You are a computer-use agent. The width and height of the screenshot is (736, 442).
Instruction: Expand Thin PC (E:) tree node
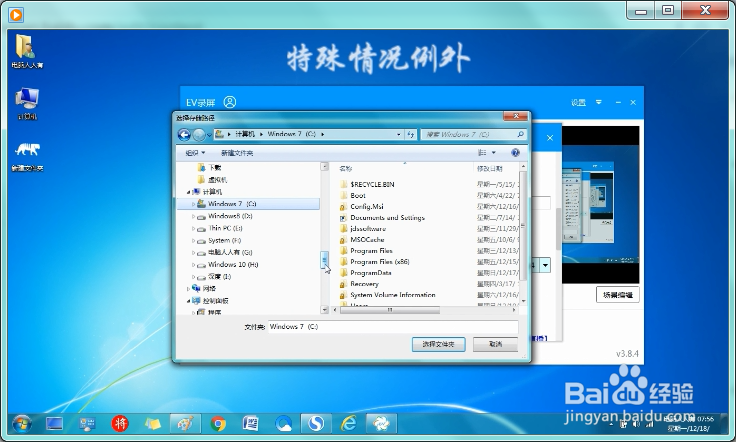point(193,229)
